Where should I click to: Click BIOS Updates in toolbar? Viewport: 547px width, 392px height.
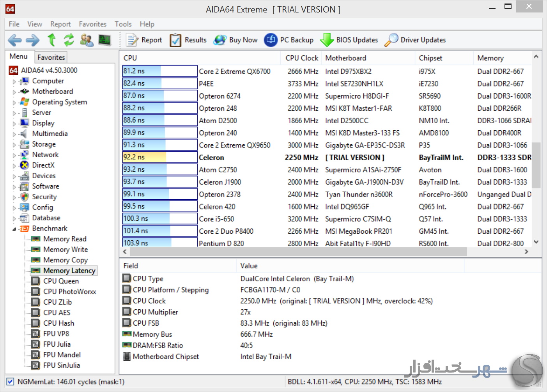pyautogui.click(x=349, y=40)
